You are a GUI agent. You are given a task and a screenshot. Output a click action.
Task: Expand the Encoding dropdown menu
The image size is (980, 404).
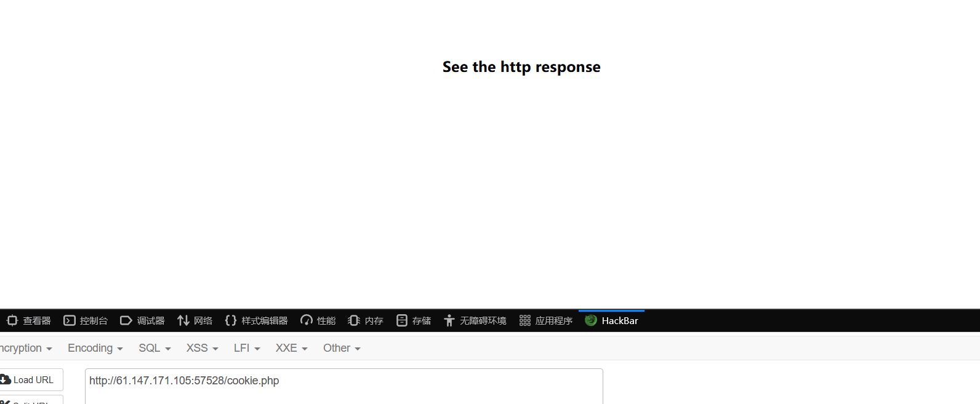point(95,348)
